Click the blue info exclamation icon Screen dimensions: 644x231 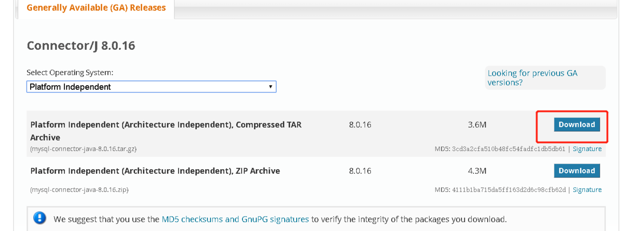[39, 218]
